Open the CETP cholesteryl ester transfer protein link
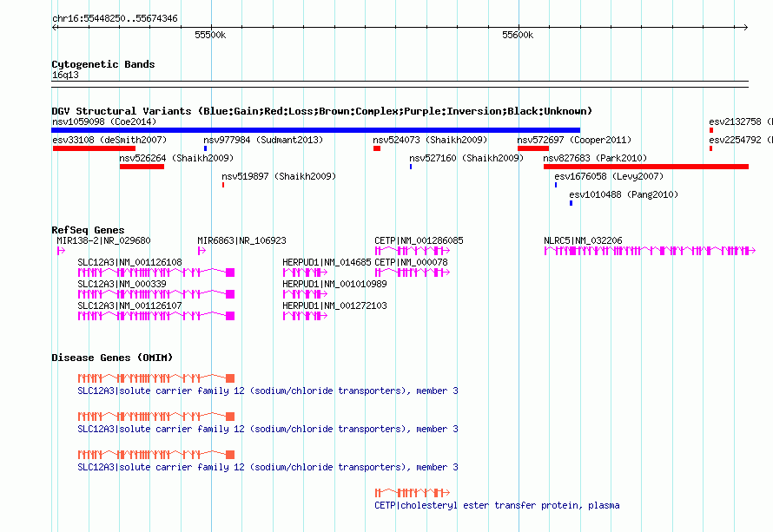 point(497,506)
